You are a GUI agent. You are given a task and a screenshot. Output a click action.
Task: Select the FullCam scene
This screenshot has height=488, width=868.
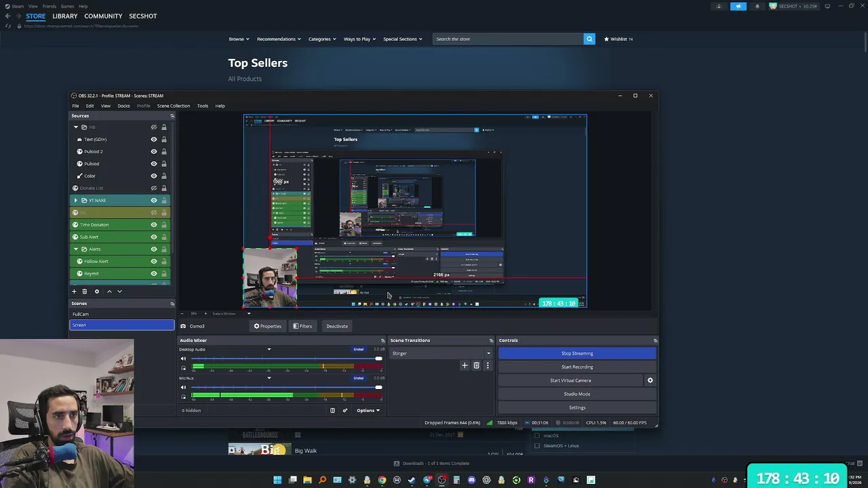122,314
